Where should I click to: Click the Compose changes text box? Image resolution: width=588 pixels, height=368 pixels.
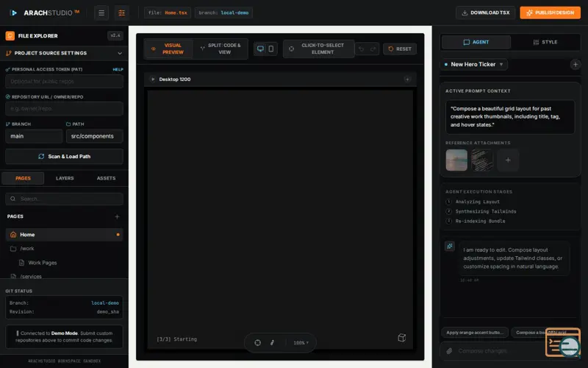[499, 351]
